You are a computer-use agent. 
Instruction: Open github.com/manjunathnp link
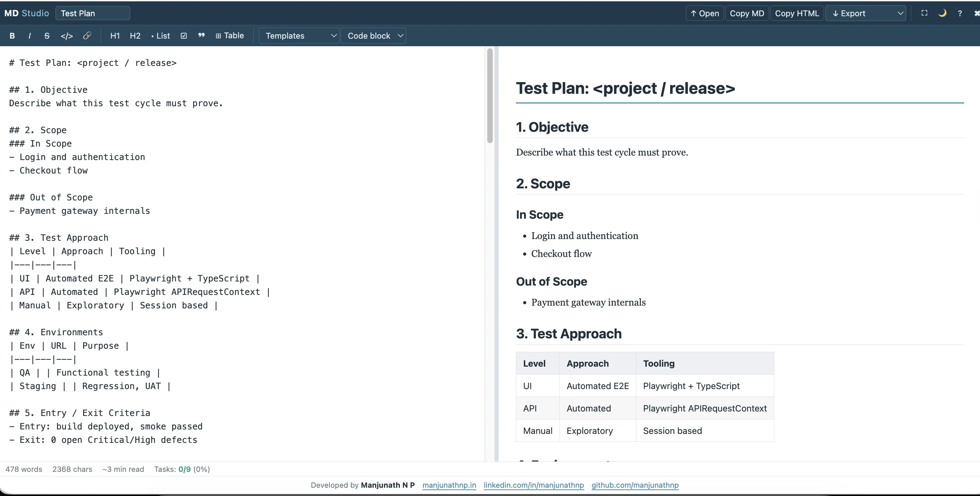635,485
